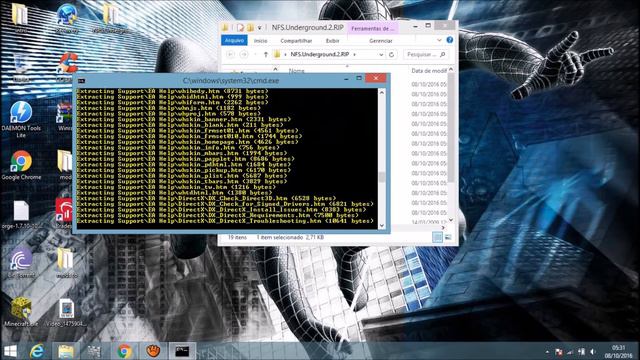Click cmd window scrollbar up arrow
640x360 pixels.
click(x=382, y=93)
